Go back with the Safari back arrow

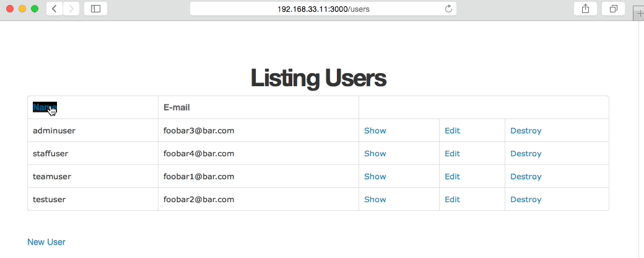[54, 9]
